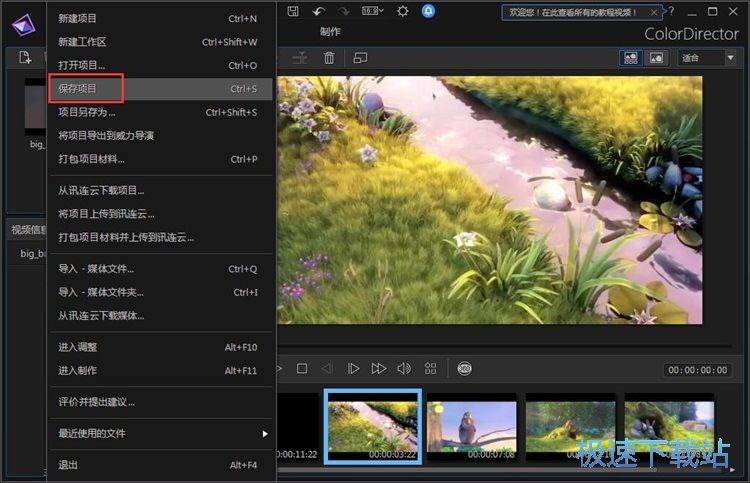Choose 退出 from the menu
Viewport: 750px width, 483px height.
click(161, 465)
